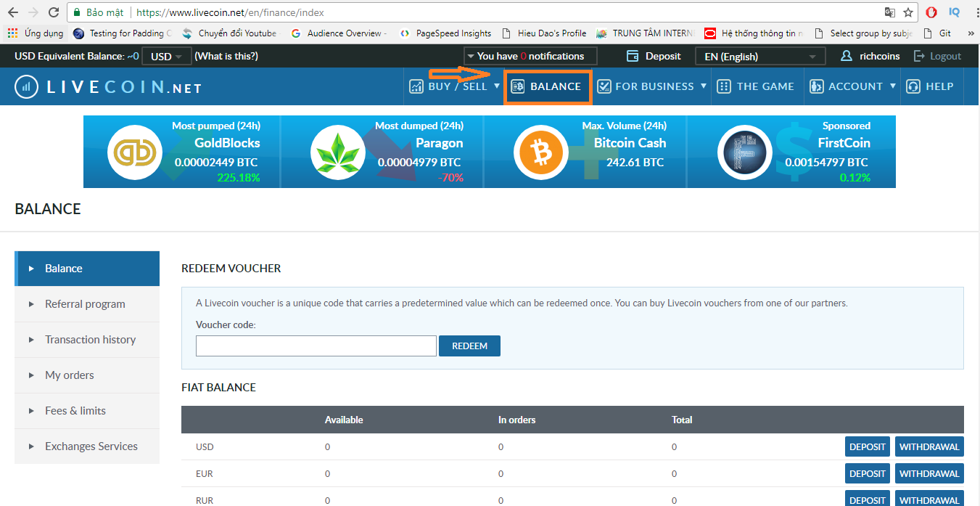
Task: Expand the notifications dropdown
Action: (x=530, y=56)
